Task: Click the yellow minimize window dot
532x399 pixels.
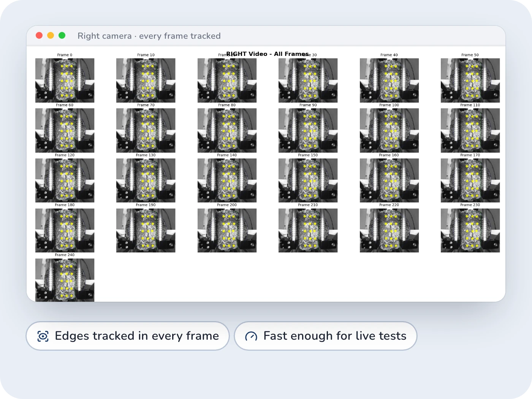Action: (x=51, y=35)
